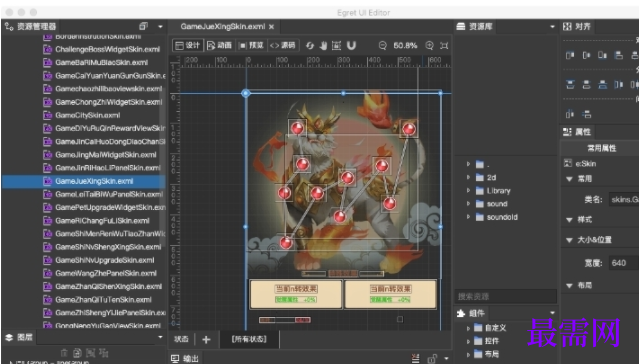Switch to the 预览 preview mode
The height and width of the screenshot is (364, 639).
(x=251, y=45)
